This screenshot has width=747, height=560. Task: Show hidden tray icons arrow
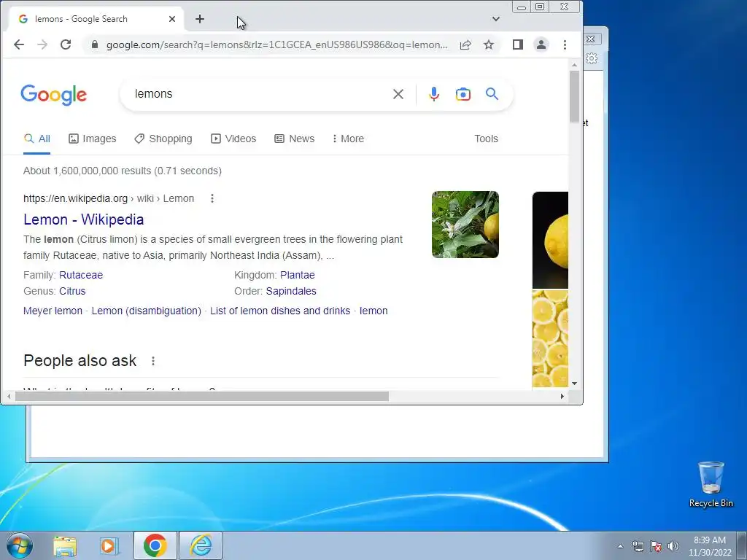pyautogui.click(x=620, y=546)
